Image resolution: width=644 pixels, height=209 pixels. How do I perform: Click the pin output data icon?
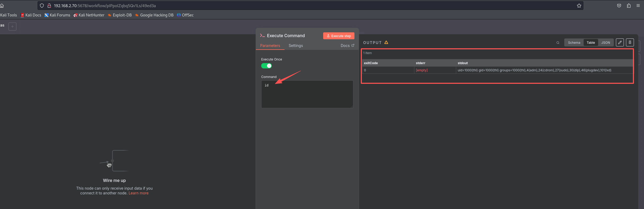click(x=630, y=42)
